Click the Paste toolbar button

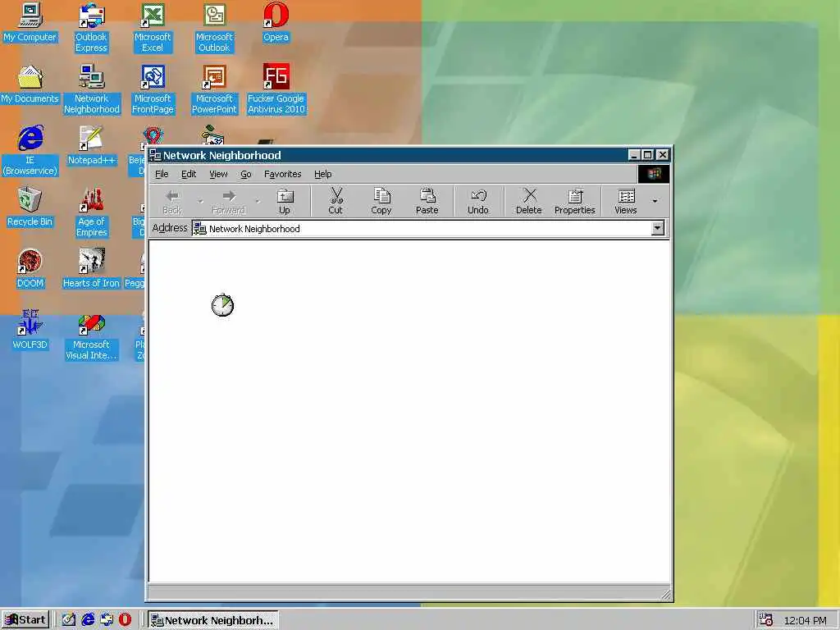point(427,202)
